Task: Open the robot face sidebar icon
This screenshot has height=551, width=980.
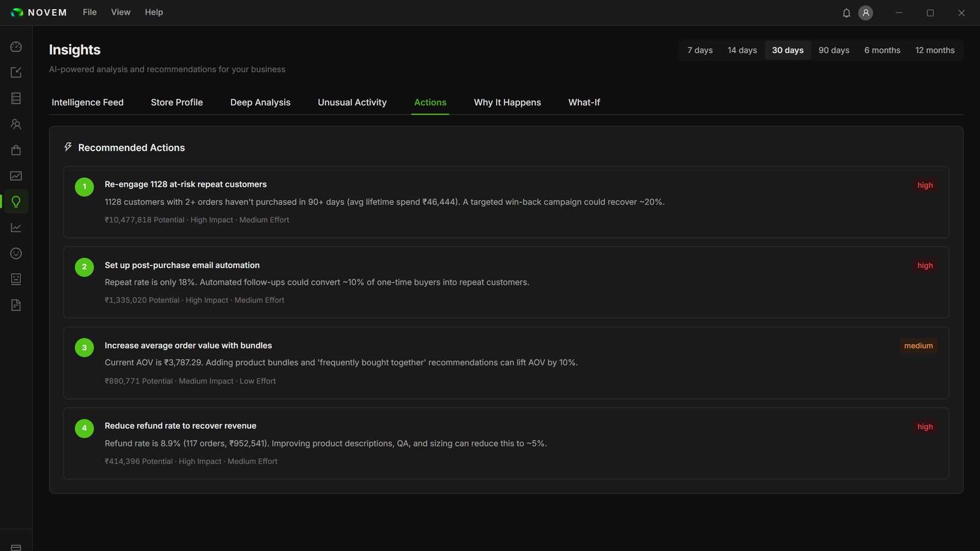Action: pos(16,279)
